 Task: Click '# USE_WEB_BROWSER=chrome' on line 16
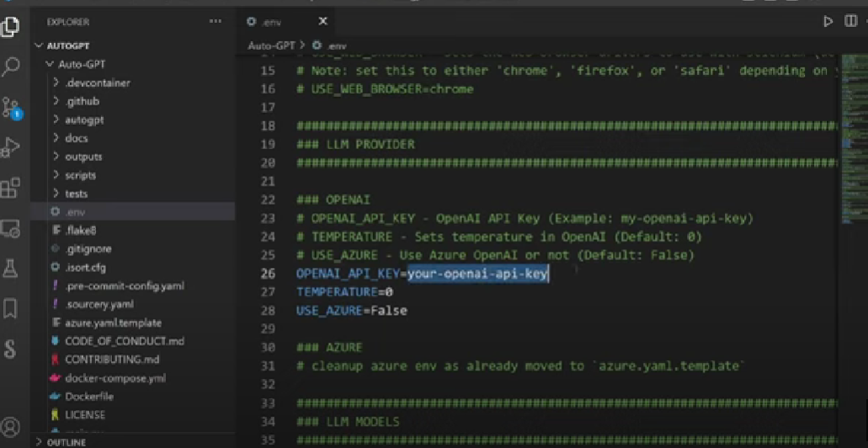(385, 89)
